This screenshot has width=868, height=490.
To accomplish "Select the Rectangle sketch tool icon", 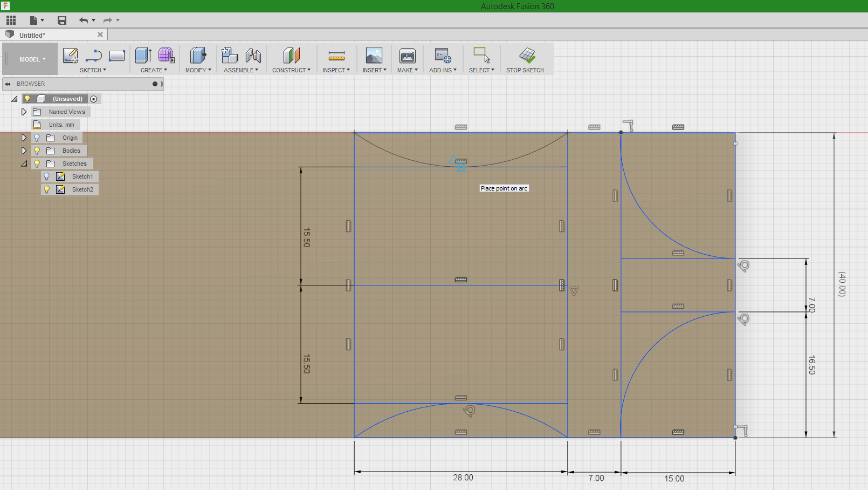I will [x=117, y=56].
